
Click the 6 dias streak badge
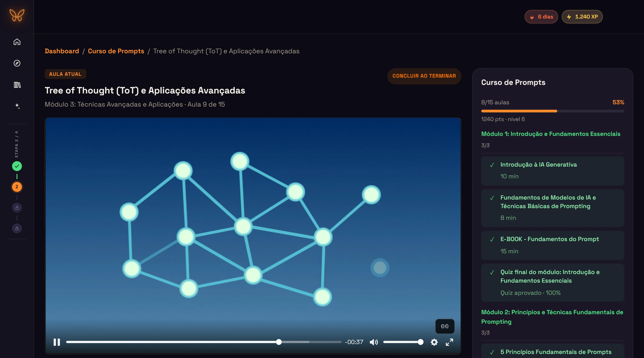point(541,17)
